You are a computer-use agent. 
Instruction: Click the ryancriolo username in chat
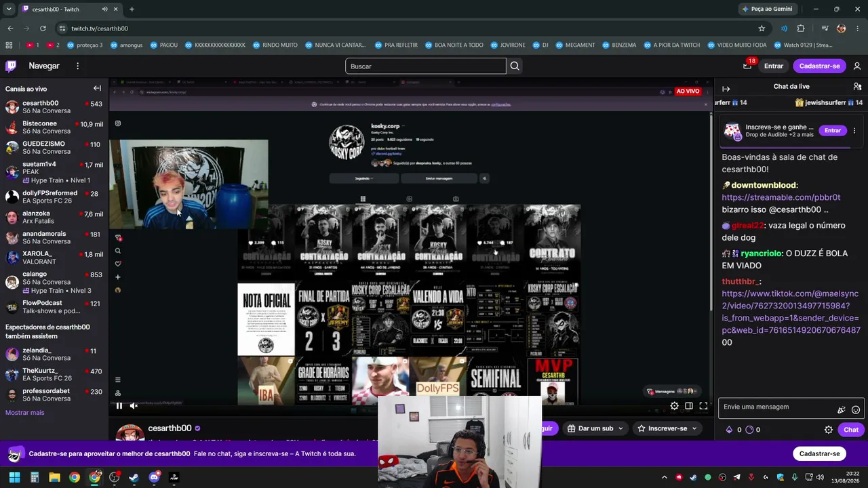coord(760,253)
